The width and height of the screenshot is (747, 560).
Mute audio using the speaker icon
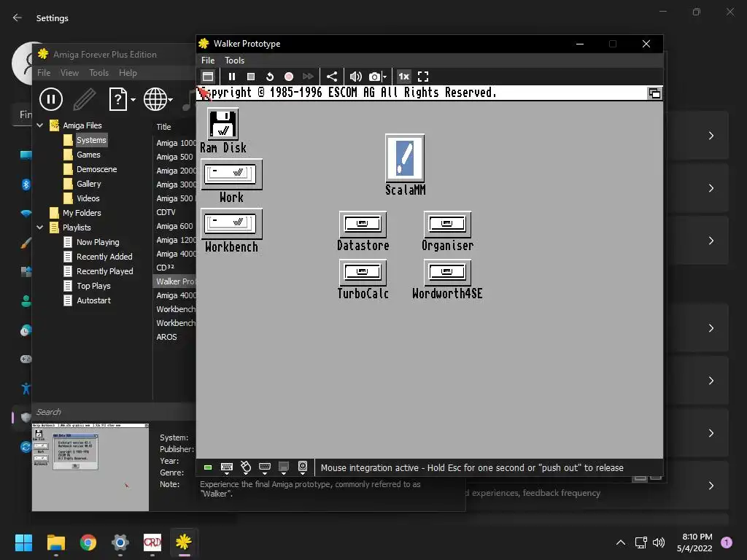pos(355,77)
